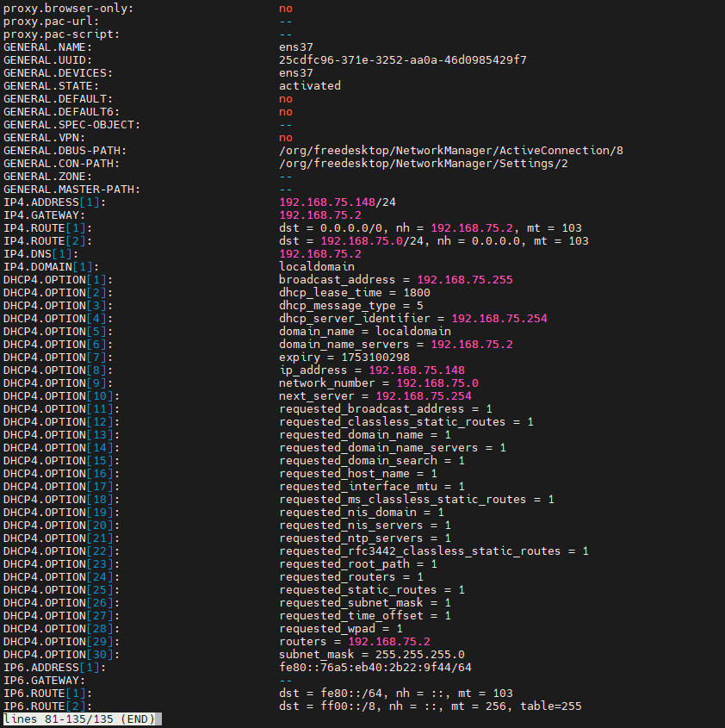This screenshot has width=725, height=728.
Task: Click the requested_broadcast_address = 1 line
Action: pyautogui.click(x=385, y=408)
